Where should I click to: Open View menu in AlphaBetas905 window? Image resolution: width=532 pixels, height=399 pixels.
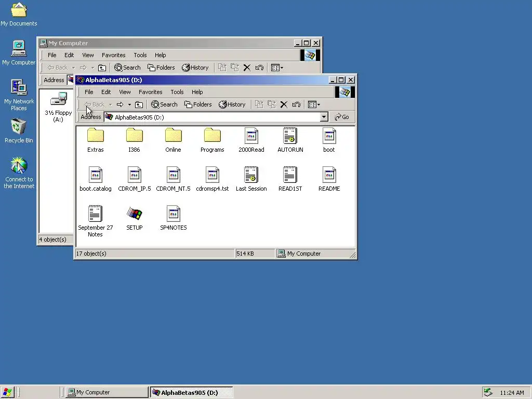tap(125, 92)
